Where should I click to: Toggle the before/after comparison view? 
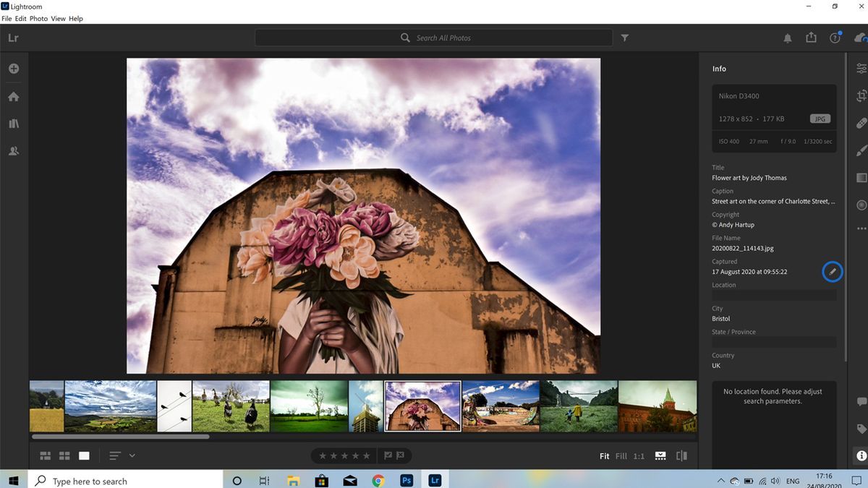pyautogui.click(x=681, y=455)
